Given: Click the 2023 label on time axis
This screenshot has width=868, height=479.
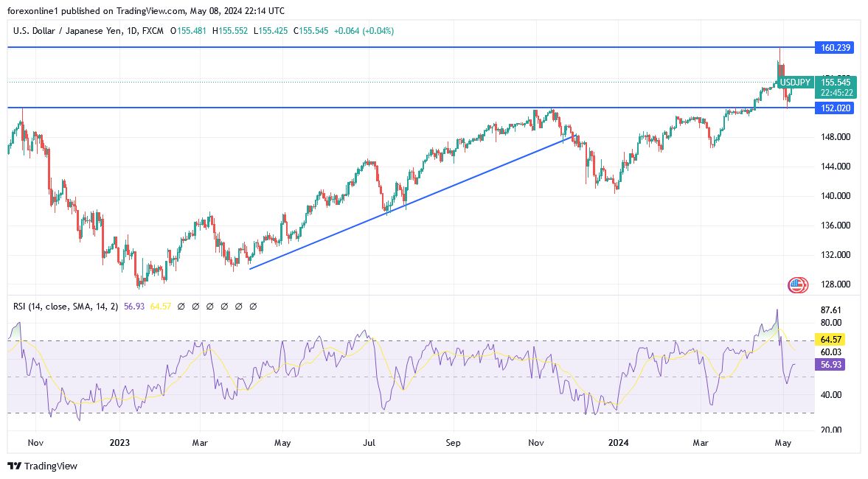Looking at the screenshot, I should point(119,444).
